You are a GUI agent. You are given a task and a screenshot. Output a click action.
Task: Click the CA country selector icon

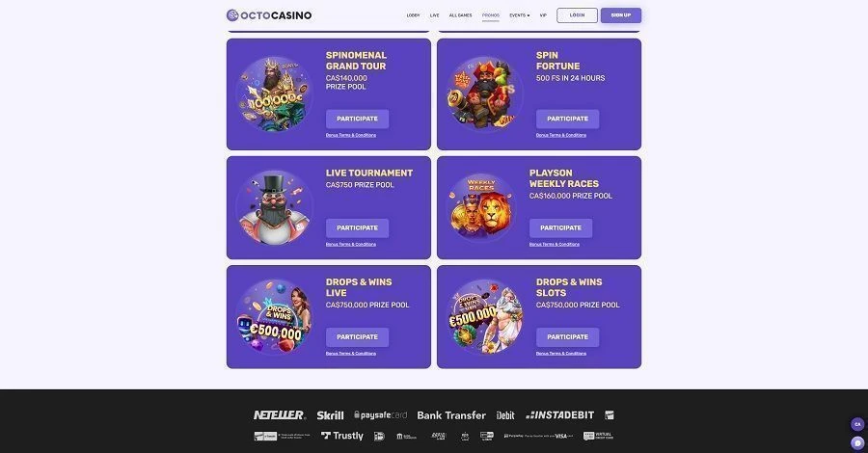pyautogui.click(x=857, y=424)
